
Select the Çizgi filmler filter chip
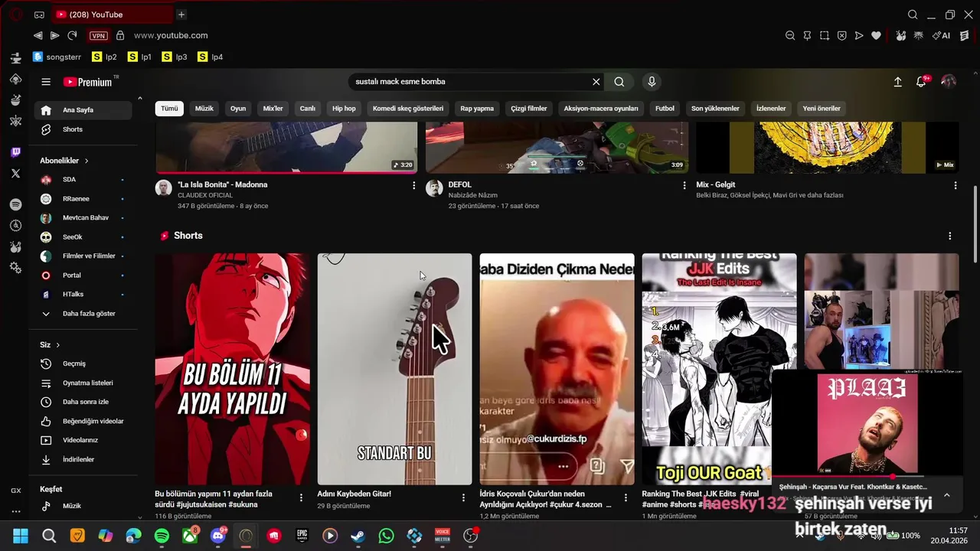pyautogui.click(x=529, y=109)
